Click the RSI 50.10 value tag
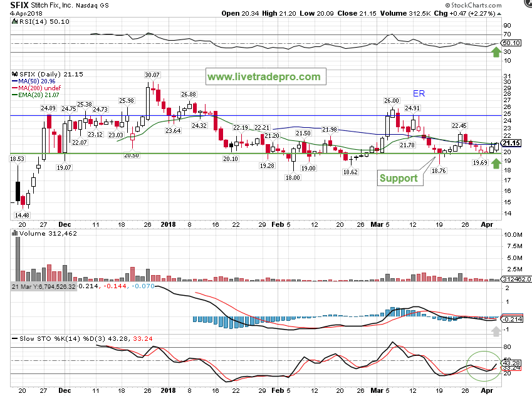The width and height of the screenshot is (532, 396). 513,43
